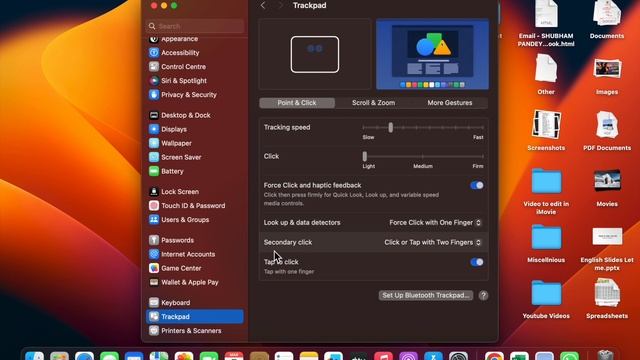Set Click pressure to Medium on slider

point(423,156)
